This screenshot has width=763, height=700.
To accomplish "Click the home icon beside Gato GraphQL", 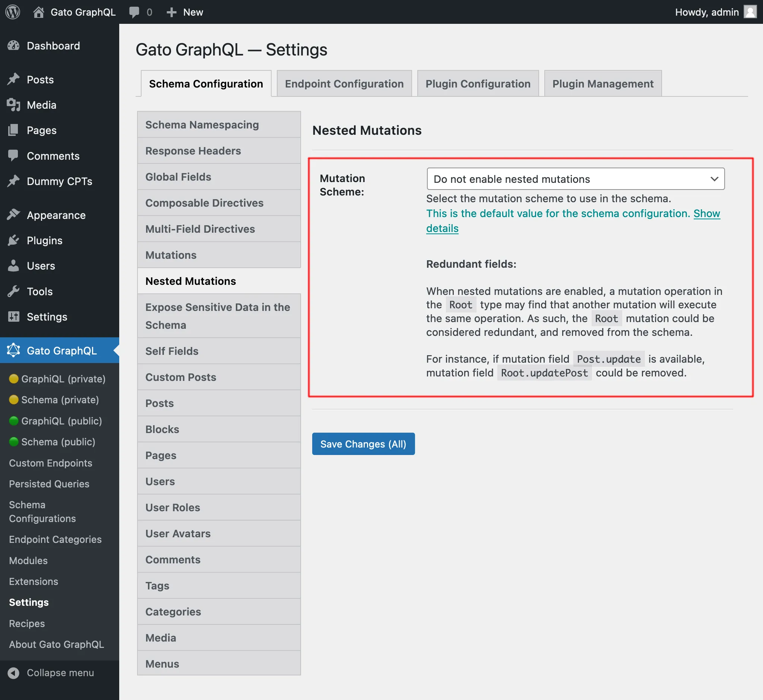I will tap(38, 12).
